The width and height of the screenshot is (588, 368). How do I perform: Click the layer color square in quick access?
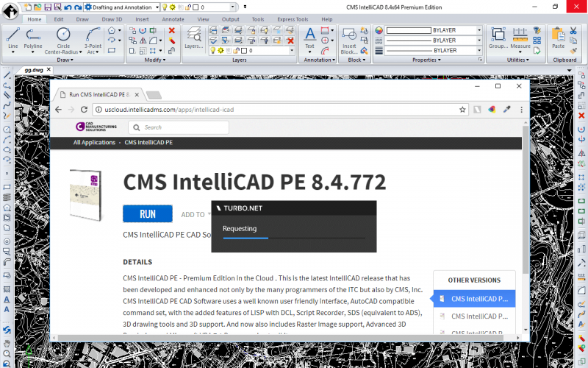tap(196, 7)
